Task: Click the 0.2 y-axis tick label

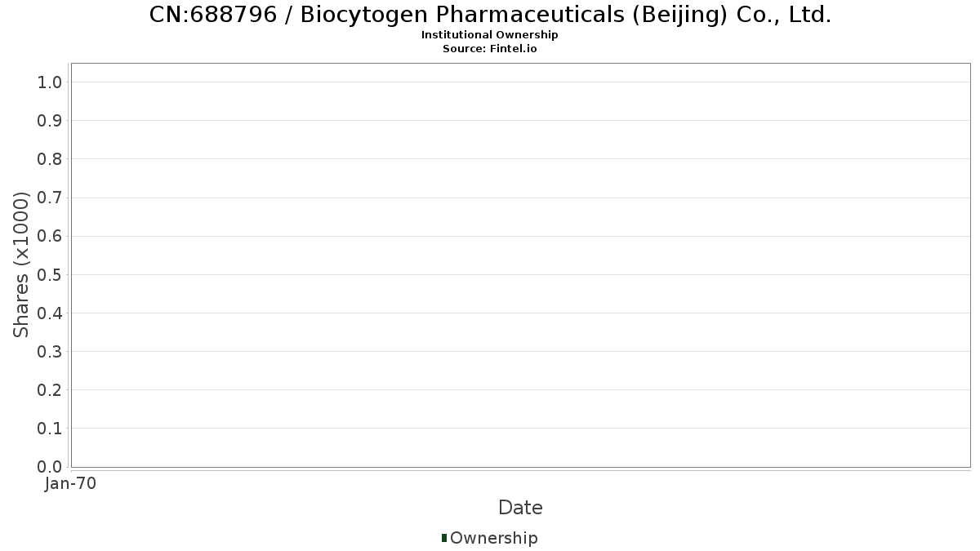Action: tap(50, 390)
